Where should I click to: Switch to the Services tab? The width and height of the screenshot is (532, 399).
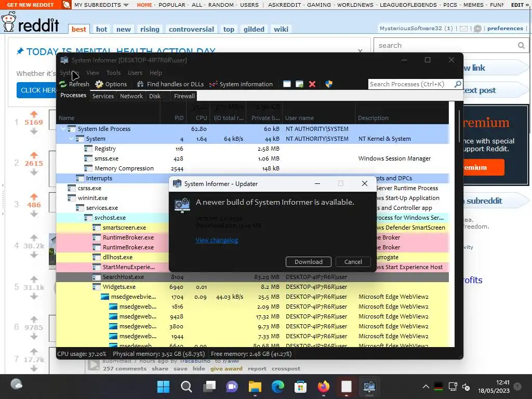103,96
